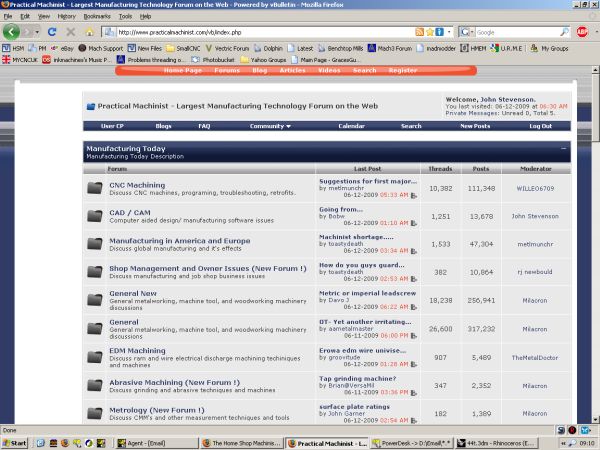
Task: Open the MYCNCUK bookmark
Action: coord(20,60)
